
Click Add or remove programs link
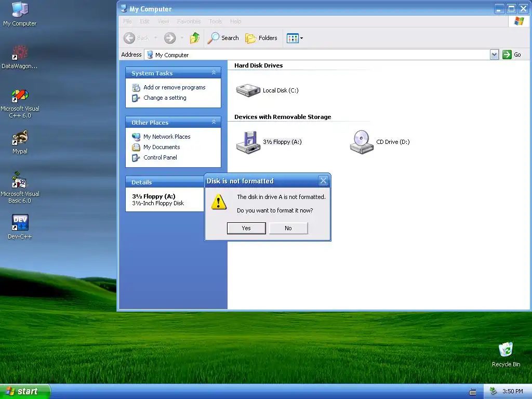coord(175,87)
